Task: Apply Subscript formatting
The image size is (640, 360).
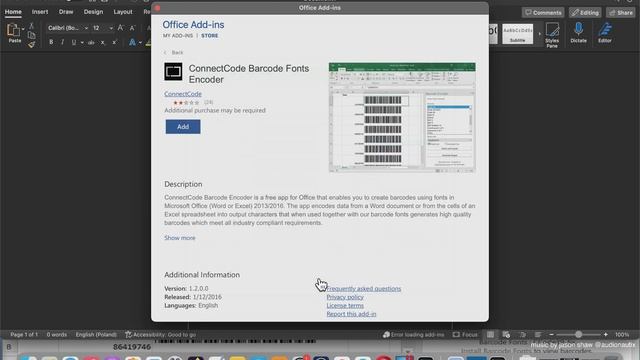Action: coord(103,42)
